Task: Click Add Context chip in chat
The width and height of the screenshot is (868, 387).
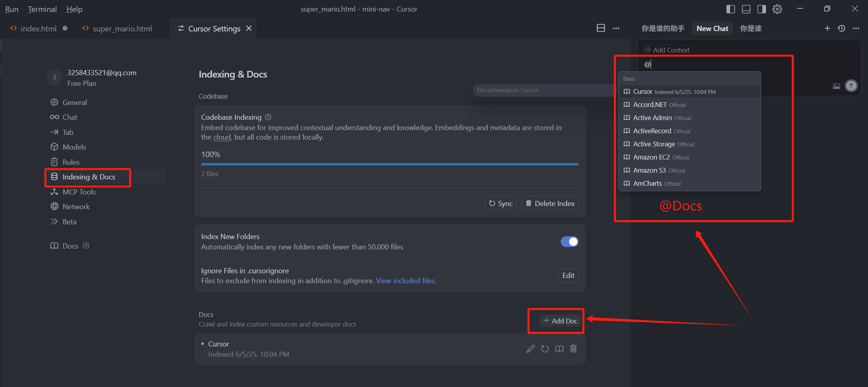Action: click(667, 50)
